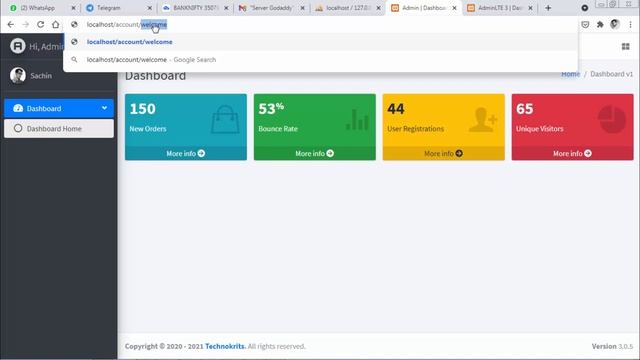Click the Sachin user name link
Viewport: 640px width, 360px height.
[x=41, y=76]
